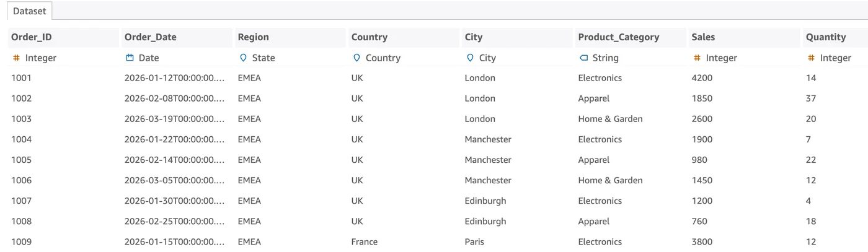This screenshot has height=252, width=868.
Task: Open the Dataset tab
Action: click(30, 11)
